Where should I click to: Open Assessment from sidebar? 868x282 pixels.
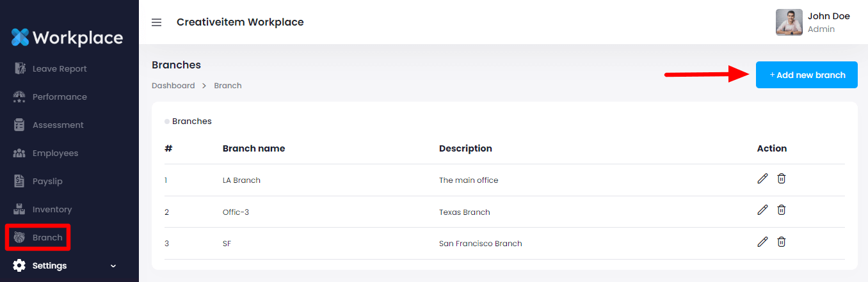tap(58, 125)
